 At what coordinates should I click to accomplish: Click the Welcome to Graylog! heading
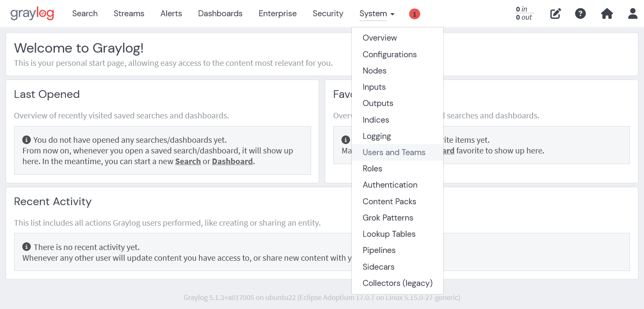click(79, 48)
